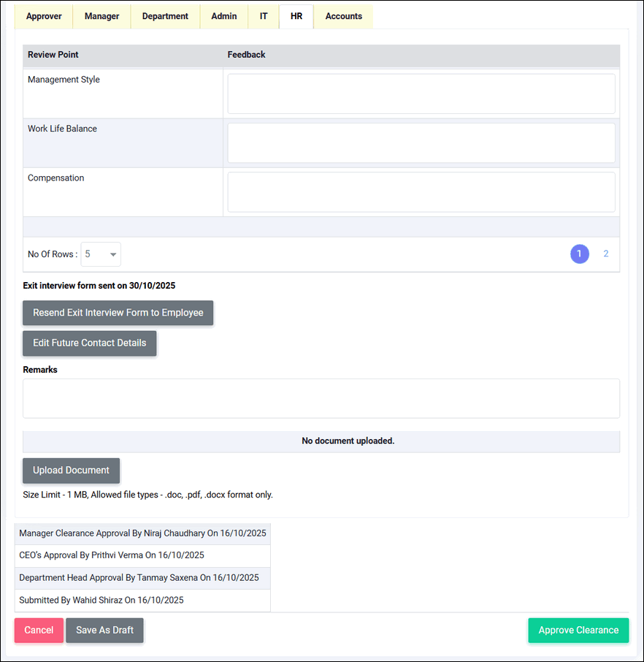Click Edit Future Contact Details button
The image size is (644, 662).
click(89, 343)
